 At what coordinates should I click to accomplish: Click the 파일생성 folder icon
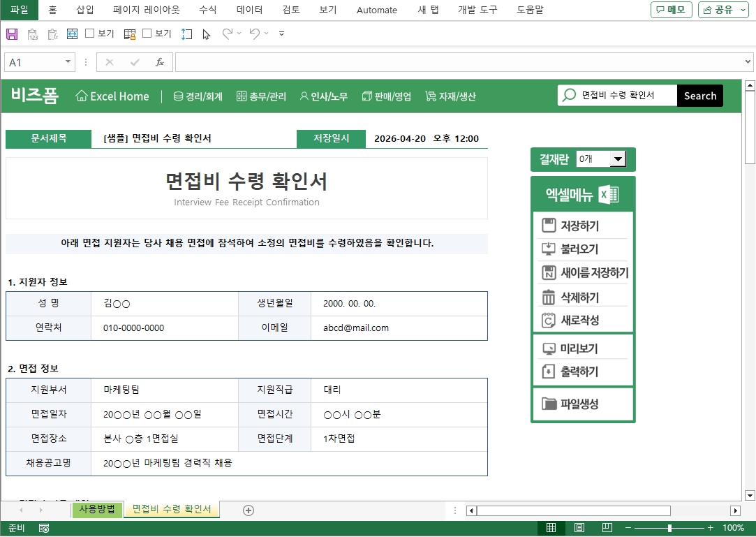pos(549,404)
